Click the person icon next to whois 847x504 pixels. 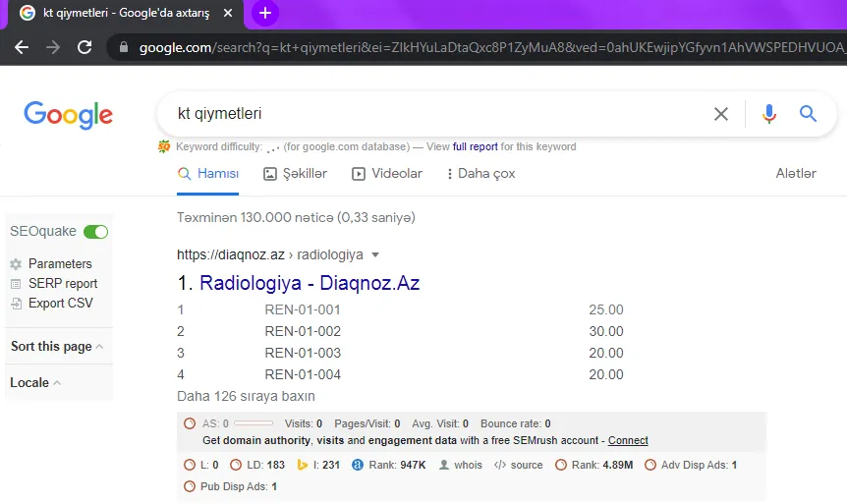444,465
